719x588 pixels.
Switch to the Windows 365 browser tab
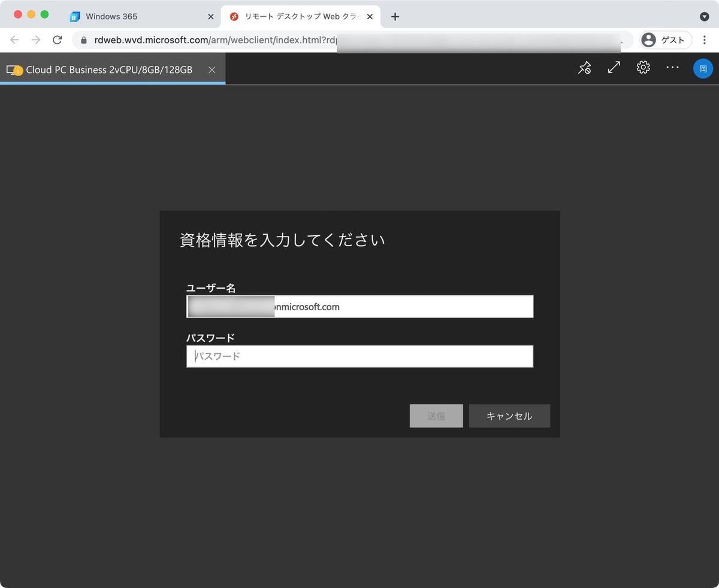143,17
